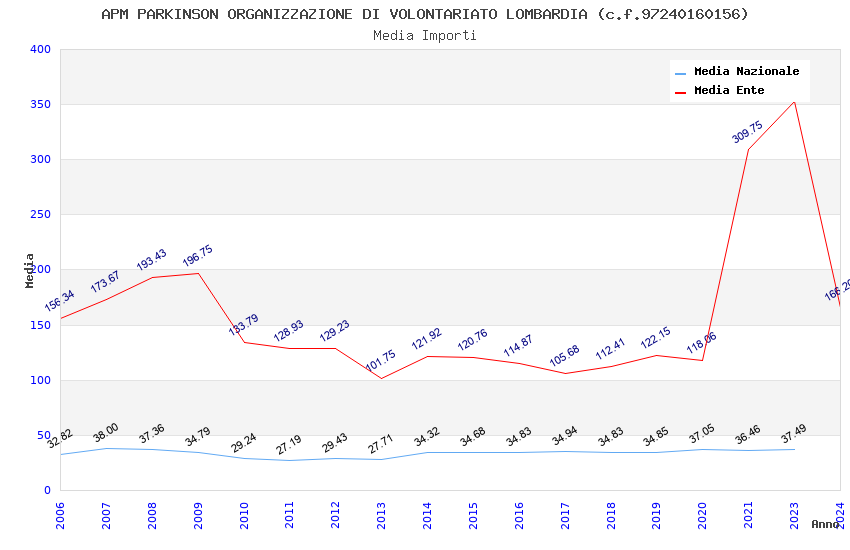Image resolution: width=850 pixels, height=550 pixels.
Task: Select the 156.34 data label
Action: tap(60, 301)
